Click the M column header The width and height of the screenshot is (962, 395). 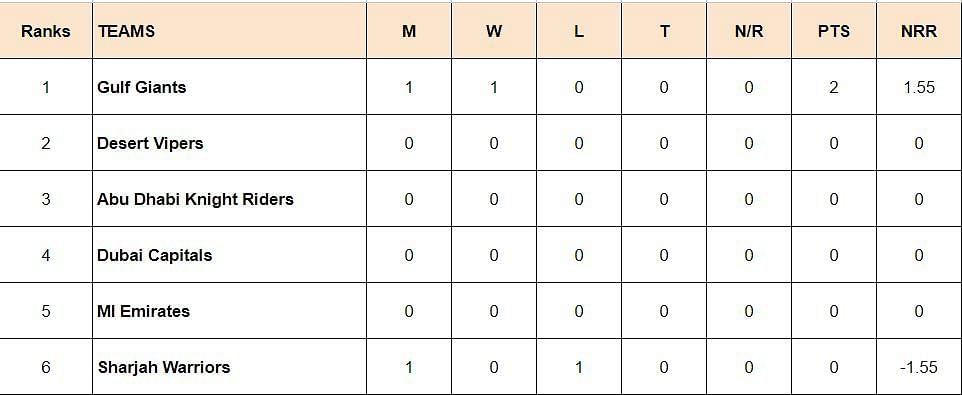(x=409, y=31)
